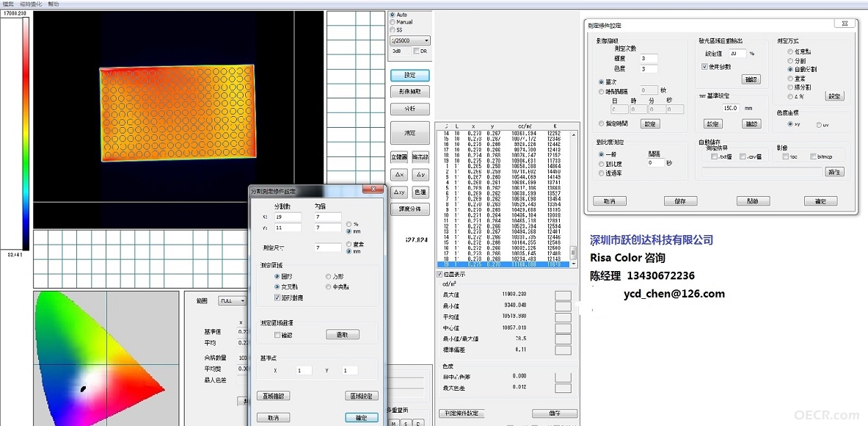Open the 檔案 menu
This screenshot has height=426, width=868.
(x=8, y=4)
